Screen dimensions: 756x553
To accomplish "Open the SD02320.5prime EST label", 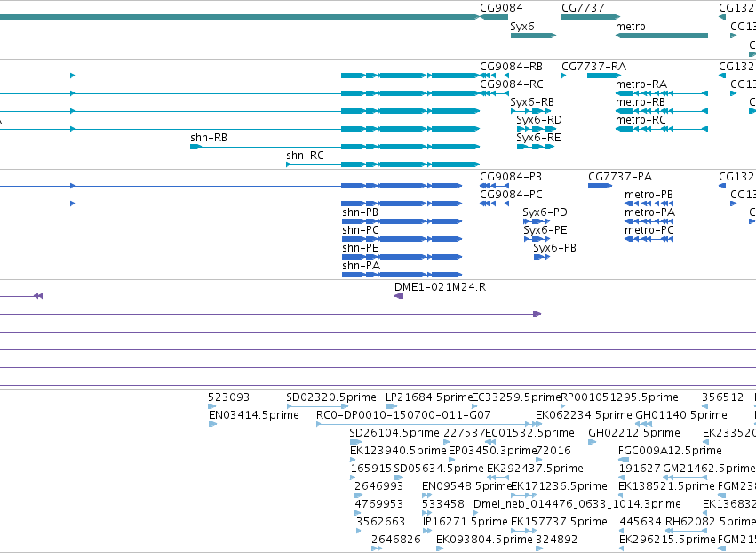I will point(331,397).
